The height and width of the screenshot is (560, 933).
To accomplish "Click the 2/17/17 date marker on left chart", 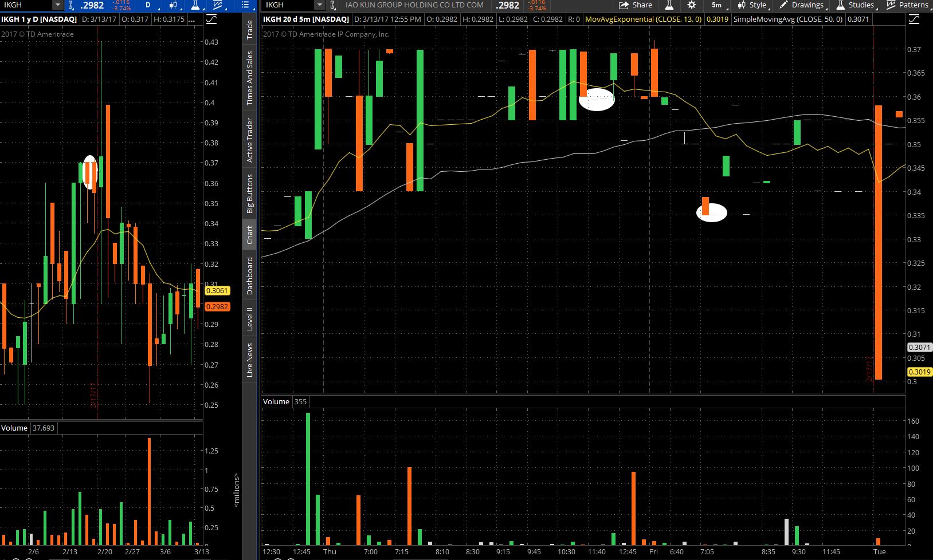I will point(95,394).
